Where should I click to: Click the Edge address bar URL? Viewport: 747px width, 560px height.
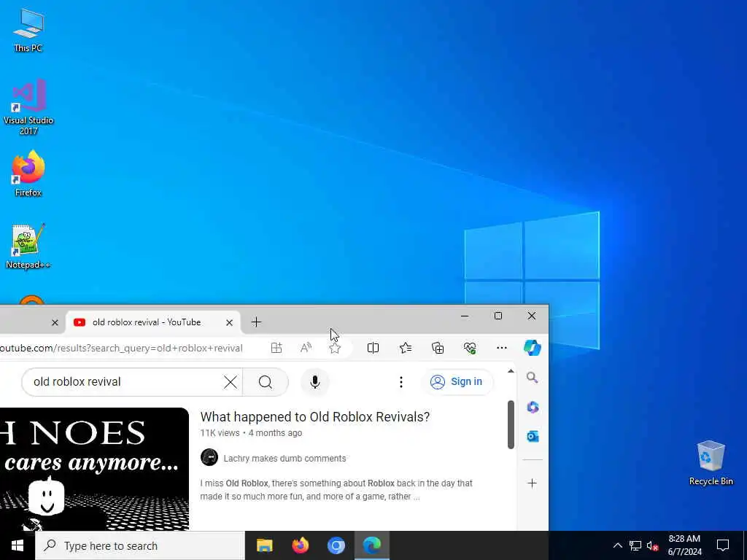[x=122, y=348]
